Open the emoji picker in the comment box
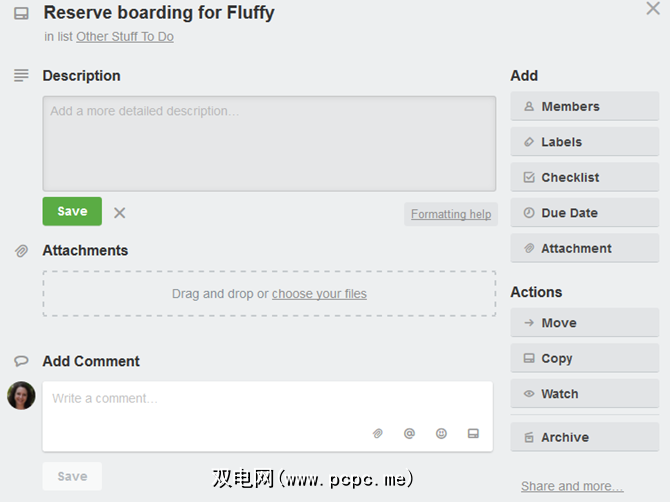 pos(441,433)
